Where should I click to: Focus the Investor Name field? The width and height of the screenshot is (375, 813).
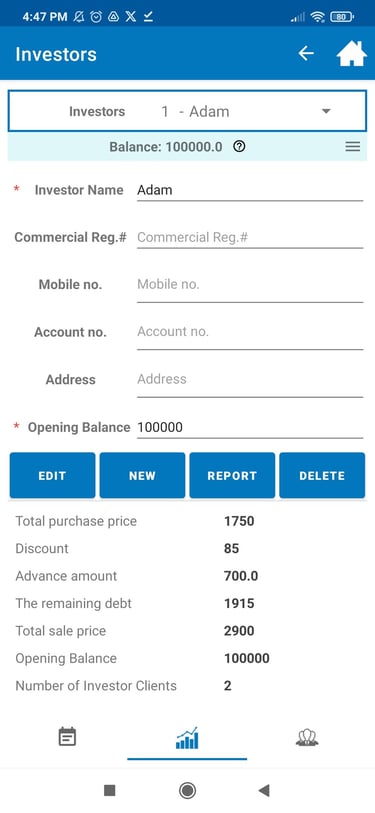point(250,190)
